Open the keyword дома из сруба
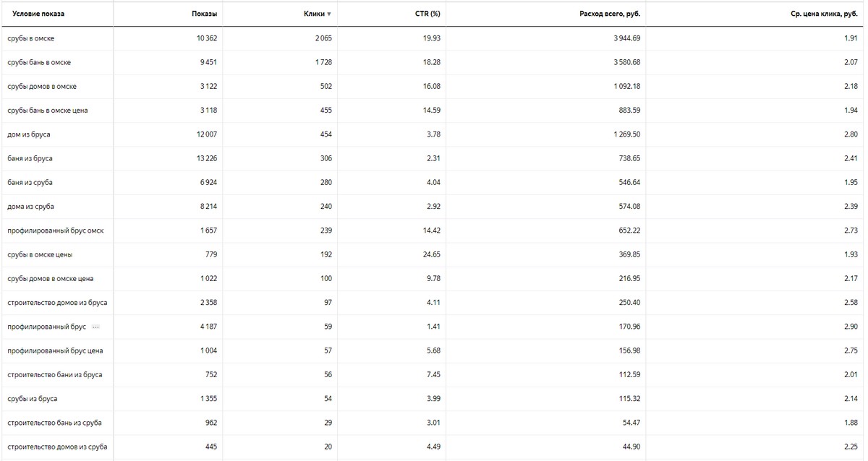Viewport: 868px width, 461px height. (x=30, y=207)
